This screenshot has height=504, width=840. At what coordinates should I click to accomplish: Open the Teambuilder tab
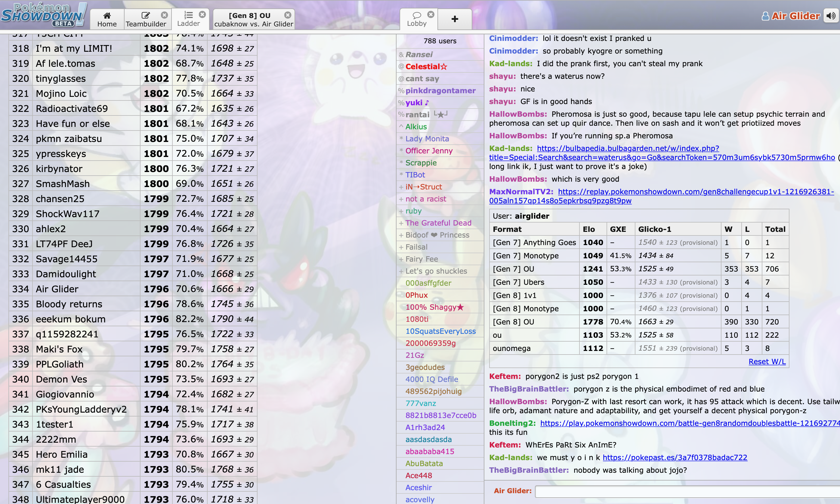click(x=146, y=19)
